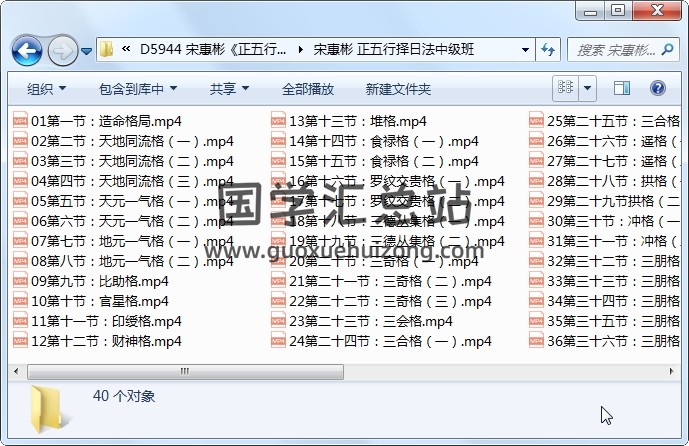Select MP4 icon of 02第二节 file
The image size is (689, 446).
[x=20, y=141]
